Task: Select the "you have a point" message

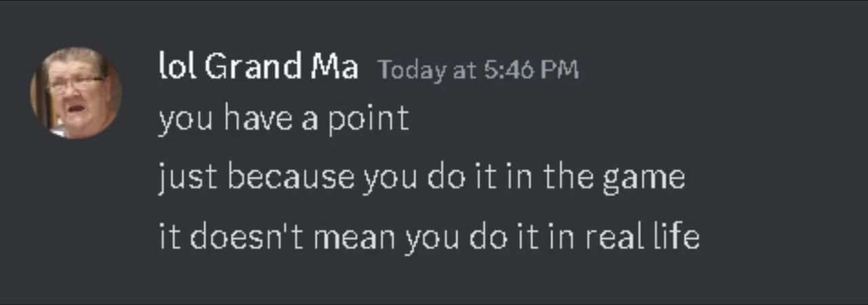Action: (x=283, y=119)
